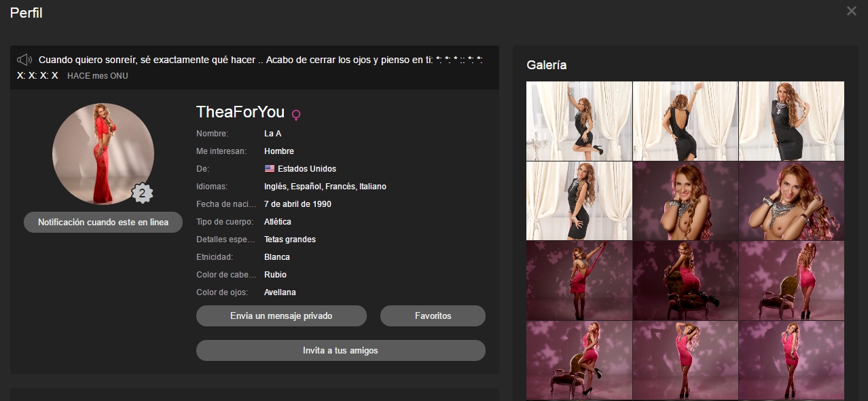The width and height of the screenshot is (868, 401).
Task: Click the 'Blanca' ethnicity value
Action: point(277,257)
